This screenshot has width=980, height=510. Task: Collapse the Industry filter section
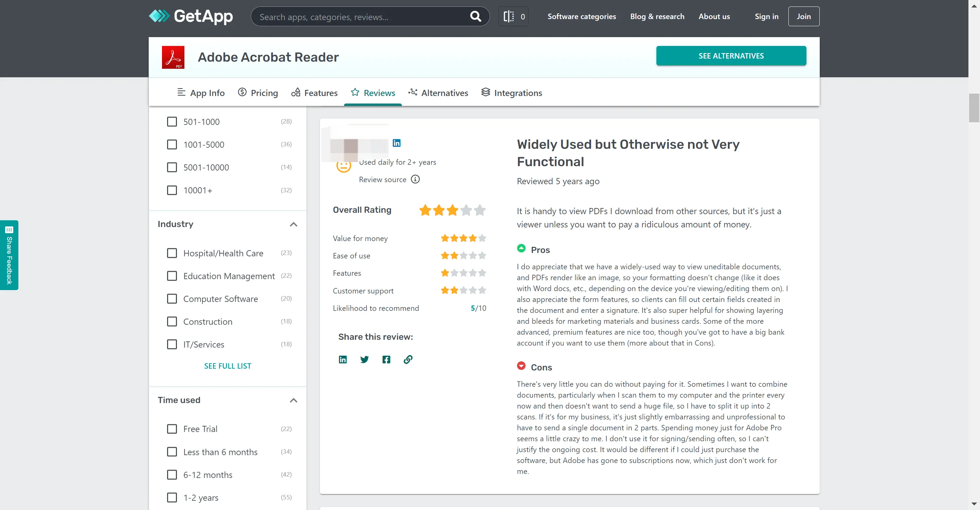tap(294, 224)
